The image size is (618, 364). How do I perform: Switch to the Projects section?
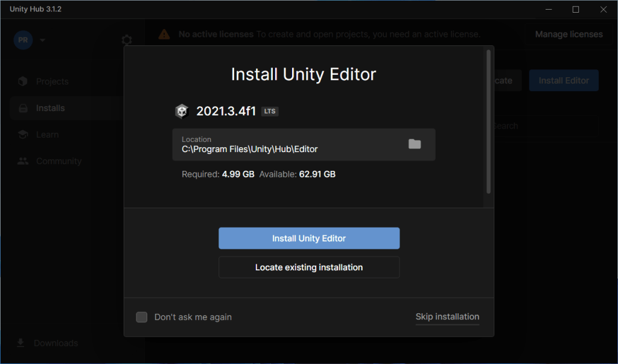[52, 81]
